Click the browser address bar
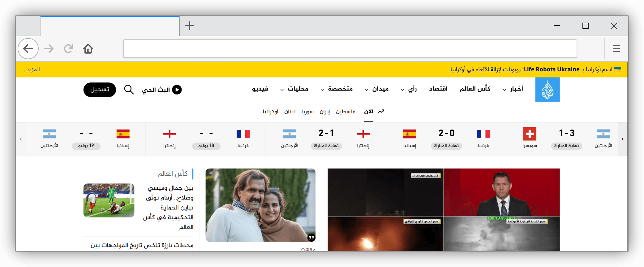Screen dimensions: 644x267 pos(350,49)
